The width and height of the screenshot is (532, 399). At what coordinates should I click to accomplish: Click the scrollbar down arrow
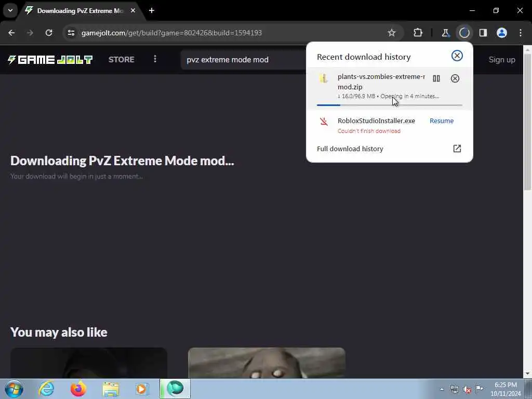527,374
